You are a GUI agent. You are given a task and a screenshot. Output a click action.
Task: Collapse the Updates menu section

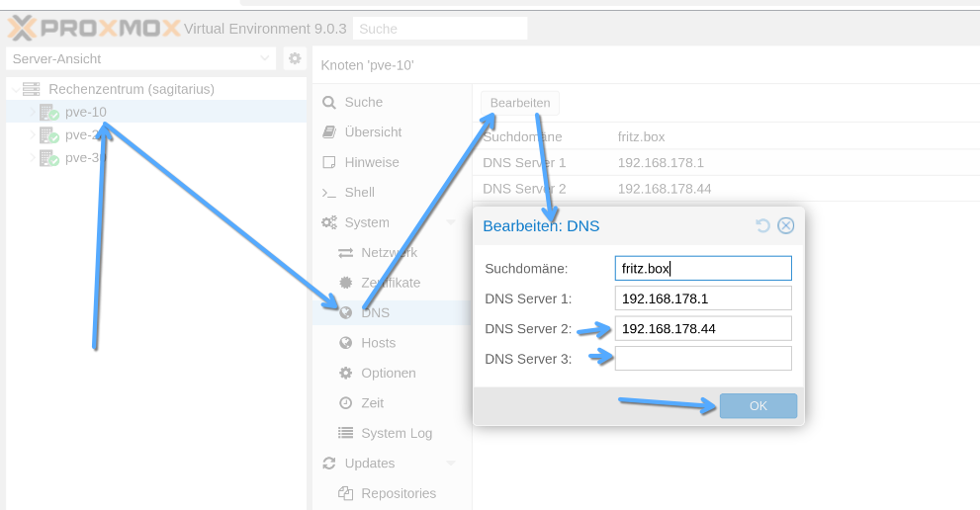[451, 464]
